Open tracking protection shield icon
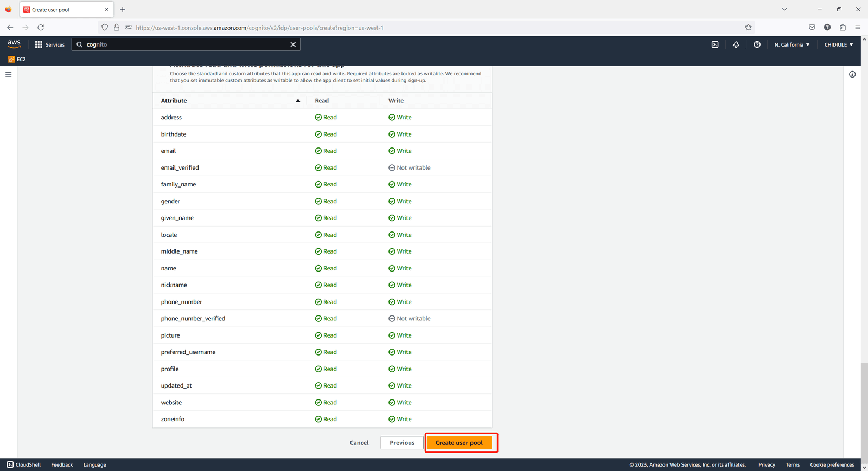The height and width of the screenshot is (471, 868). click(105, 27)
